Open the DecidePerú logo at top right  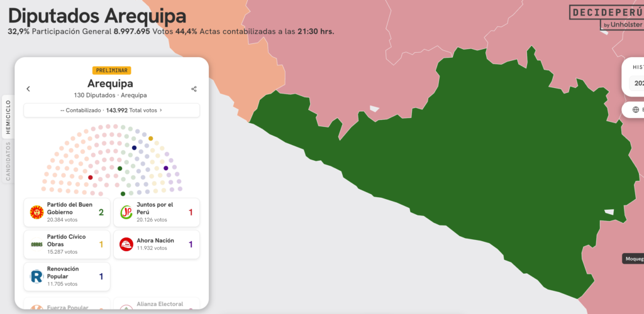tap(606, 16)
